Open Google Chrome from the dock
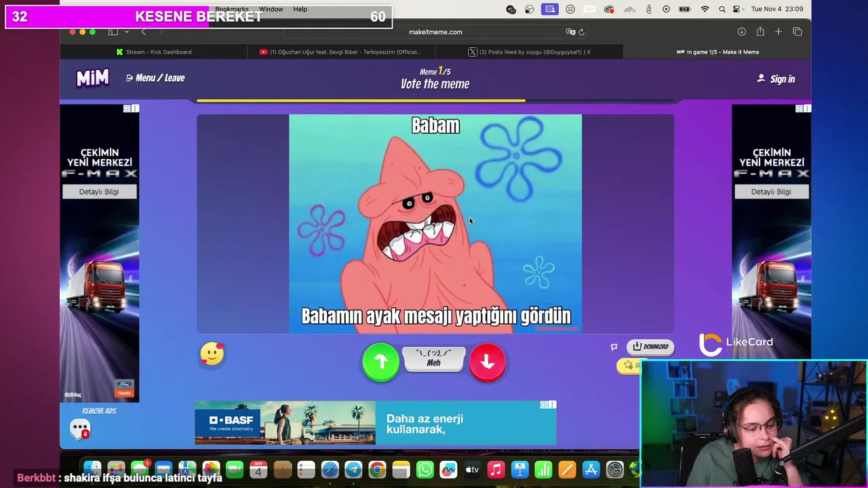 pos(377,469)
